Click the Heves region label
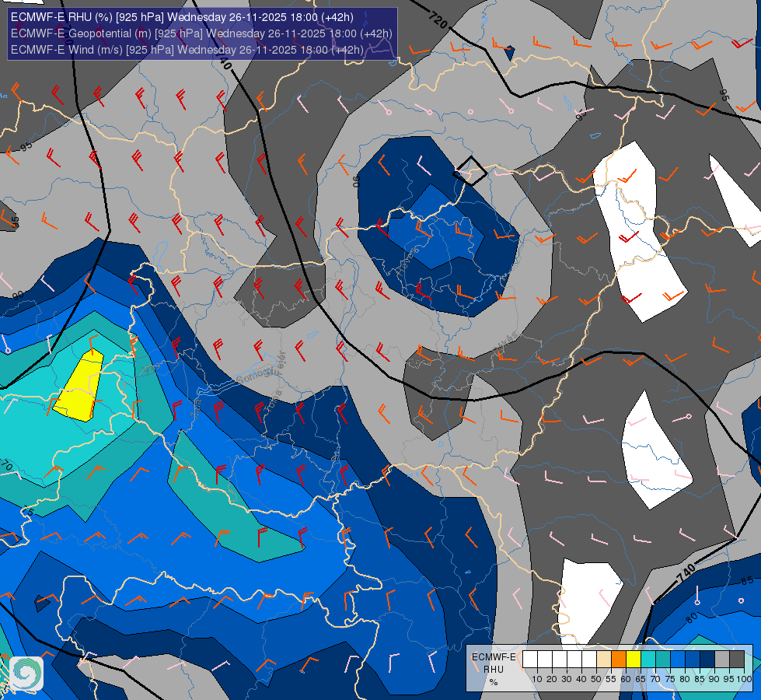 click(x=408, y=262)
